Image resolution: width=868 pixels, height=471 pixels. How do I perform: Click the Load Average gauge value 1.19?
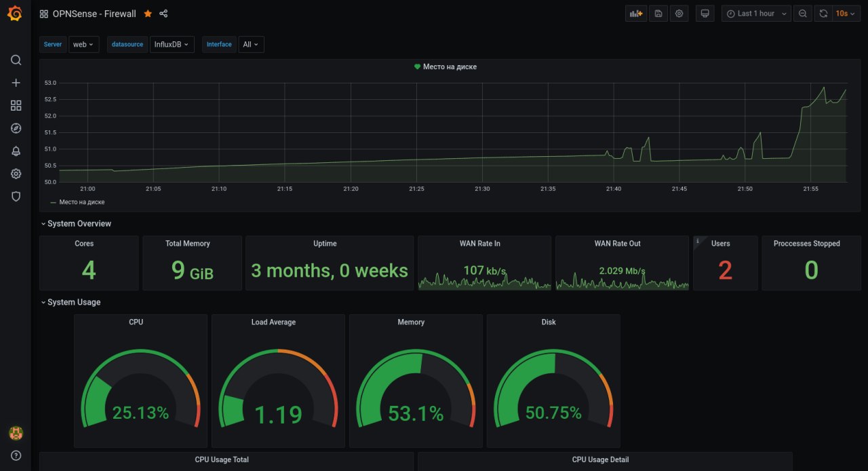coord(278,414)
